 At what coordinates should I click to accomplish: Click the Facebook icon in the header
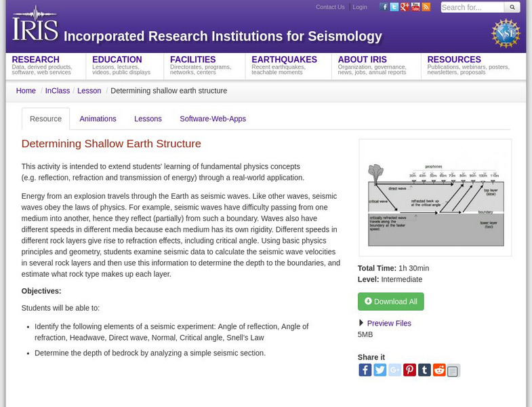point(384,7)
